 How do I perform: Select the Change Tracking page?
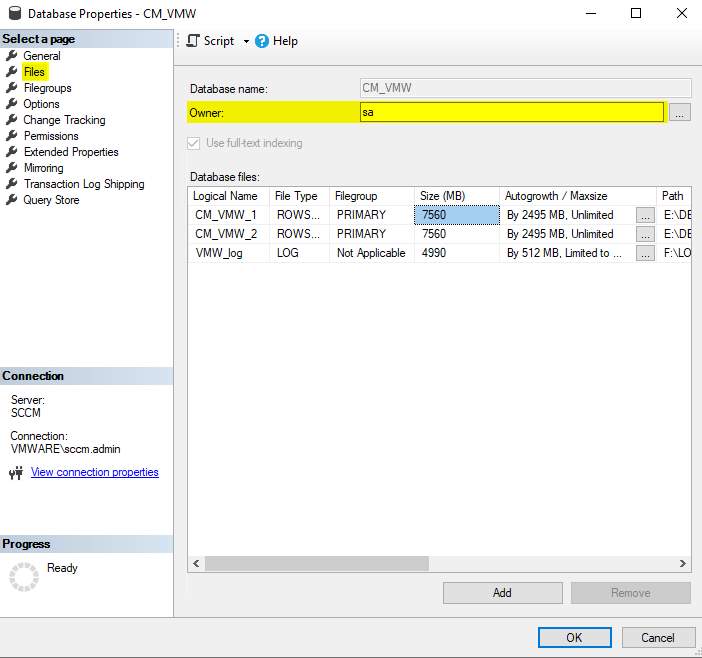(x=64, y=120)
